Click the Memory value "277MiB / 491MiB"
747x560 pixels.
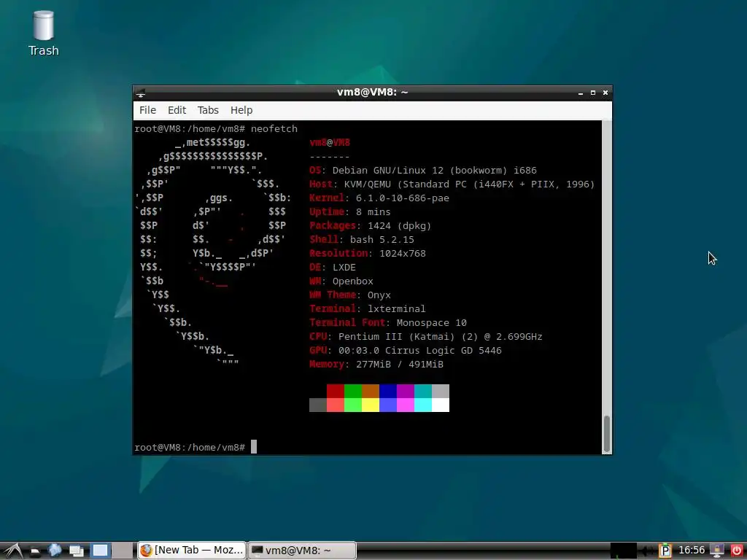click(x=400, y=365)
